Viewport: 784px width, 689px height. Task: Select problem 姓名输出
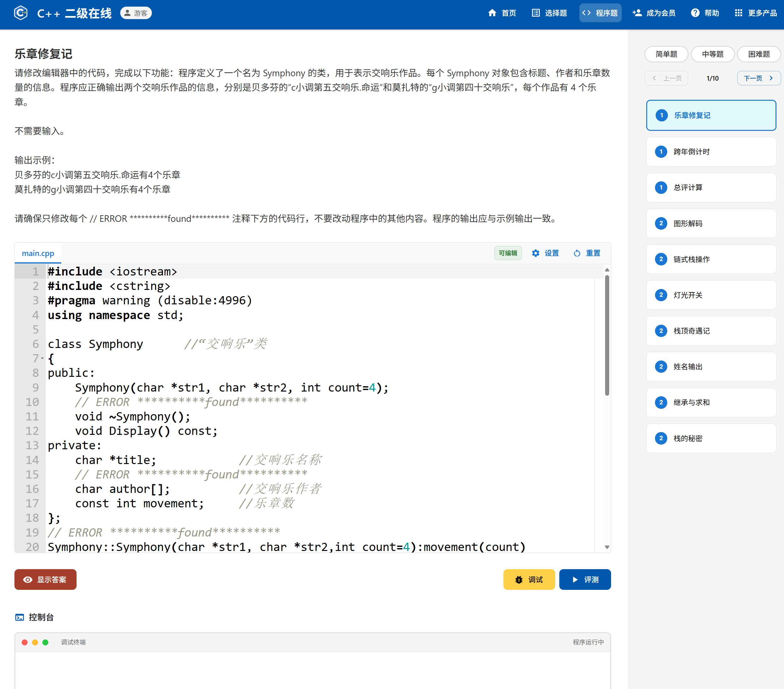tap(711, 366)
